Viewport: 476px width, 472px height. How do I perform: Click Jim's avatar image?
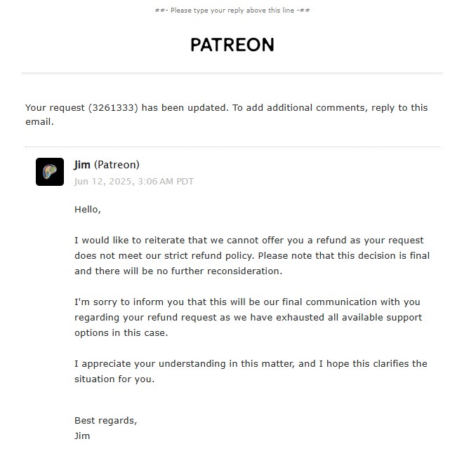click(50, 172)
